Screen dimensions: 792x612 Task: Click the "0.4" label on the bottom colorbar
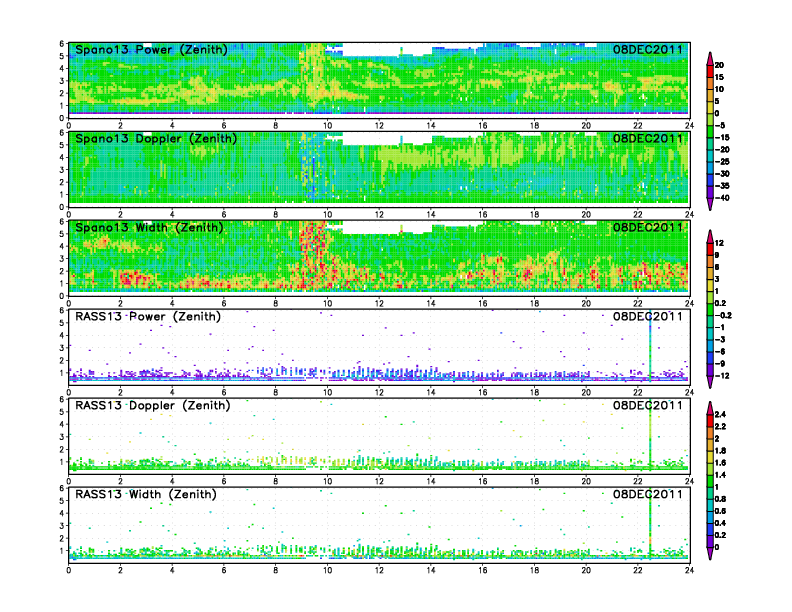(x=720, y=523)
